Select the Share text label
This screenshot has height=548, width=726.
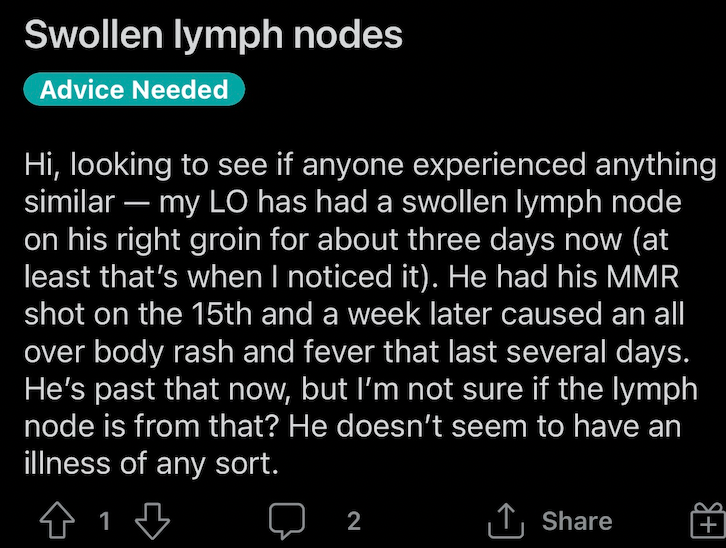577,521
